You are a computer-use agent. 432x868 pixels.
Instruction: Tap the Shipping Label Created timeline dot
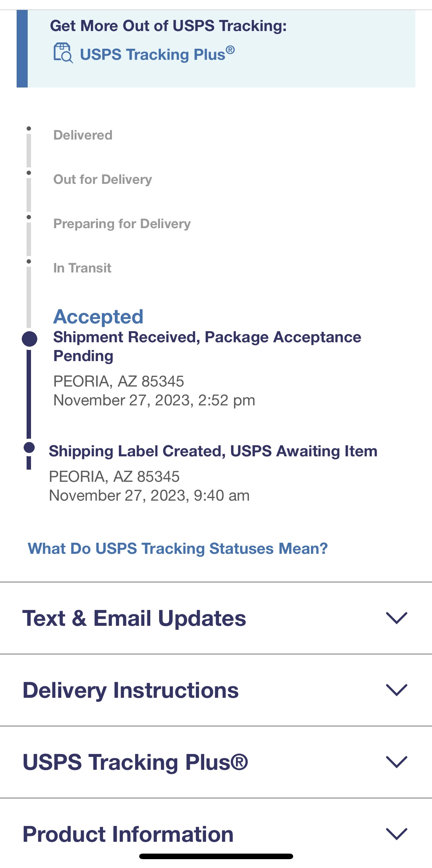tap(29, 447)
